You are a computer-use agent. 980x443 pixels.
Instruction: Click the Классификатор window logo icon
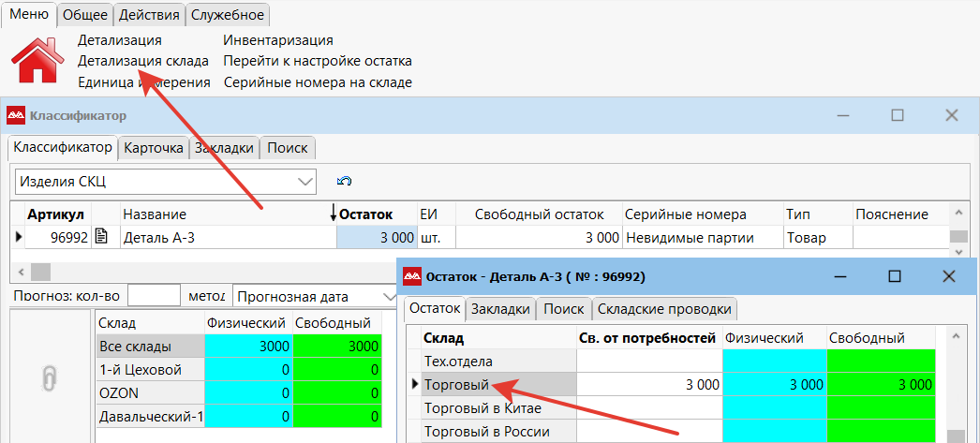click(16, 115)
